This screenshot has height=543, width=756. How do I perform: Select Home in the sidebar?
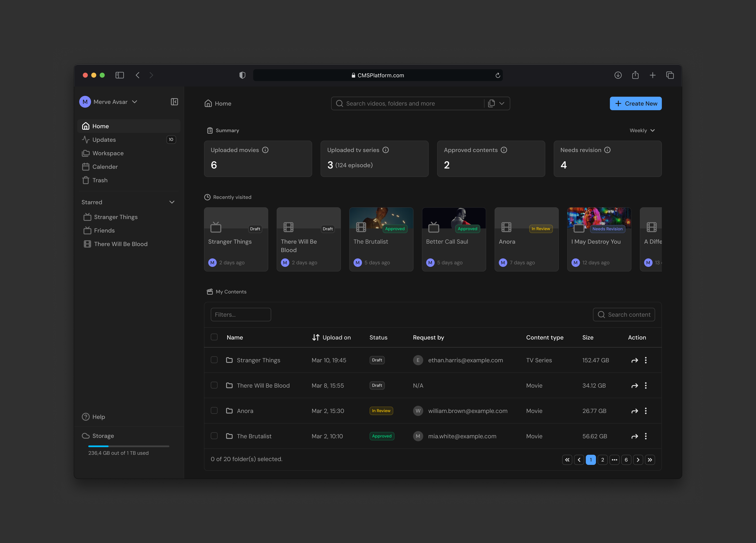(x=129, y=126)
